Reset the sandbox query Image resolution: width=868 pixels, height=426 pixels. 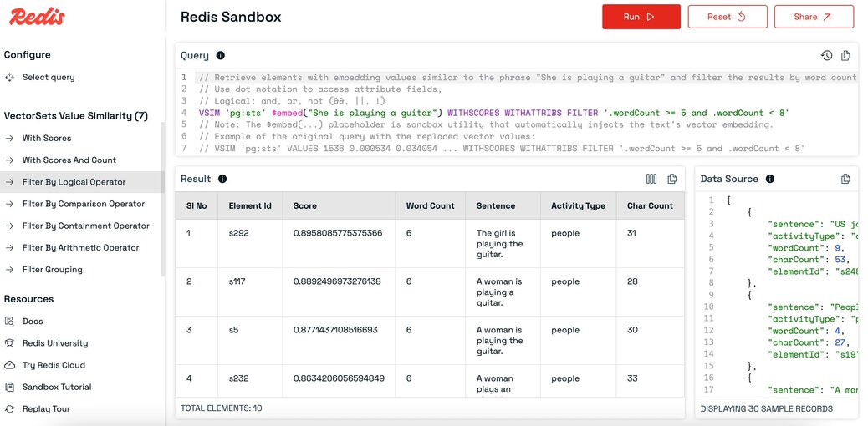(728, 17)
